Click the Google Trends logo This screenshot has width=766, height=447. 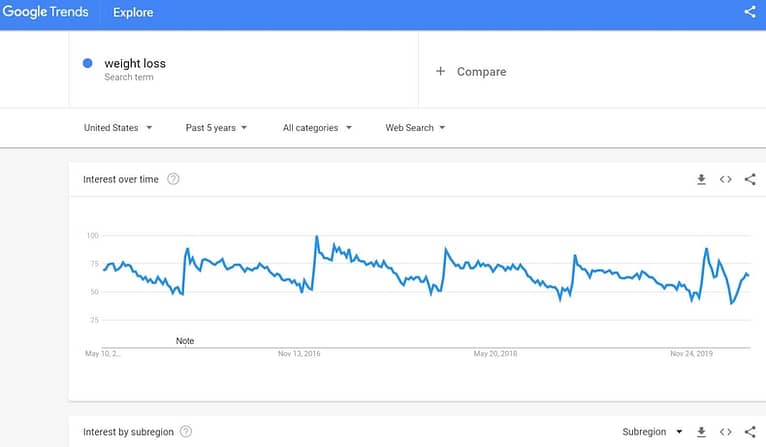click(45, 12)
